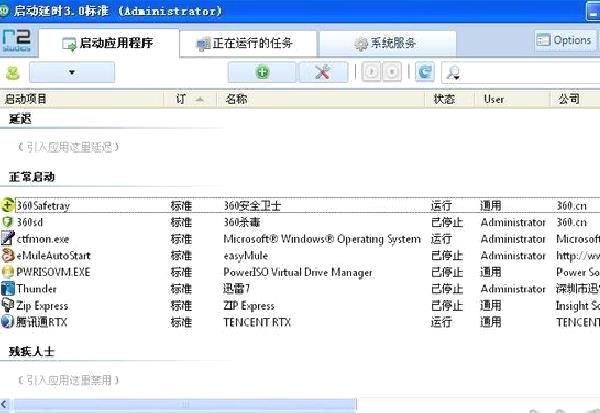The image size is (600, 413).
Task: Click 运行 status of ctfmon.exe row
Action: 441,239
